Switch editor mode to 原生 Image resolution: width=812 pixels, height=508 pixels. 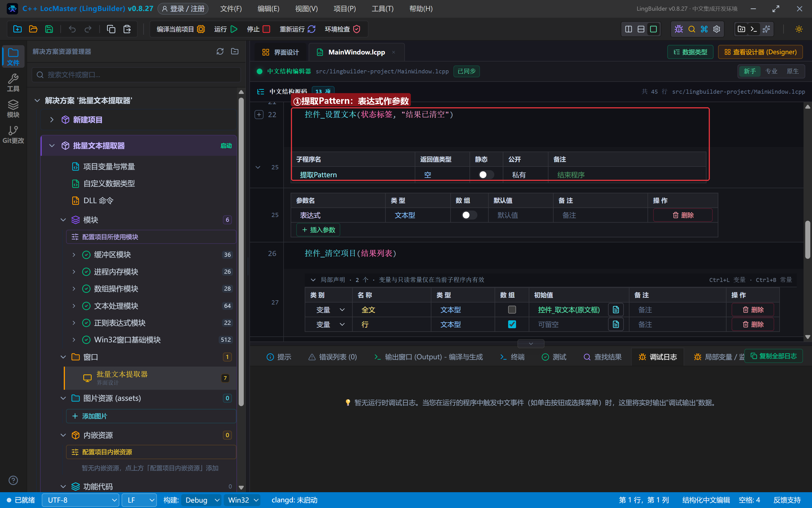point(793,71)
